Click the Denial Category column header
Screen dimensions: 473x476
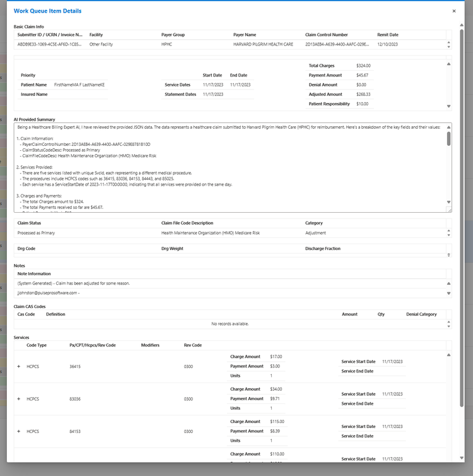point(421,314)
